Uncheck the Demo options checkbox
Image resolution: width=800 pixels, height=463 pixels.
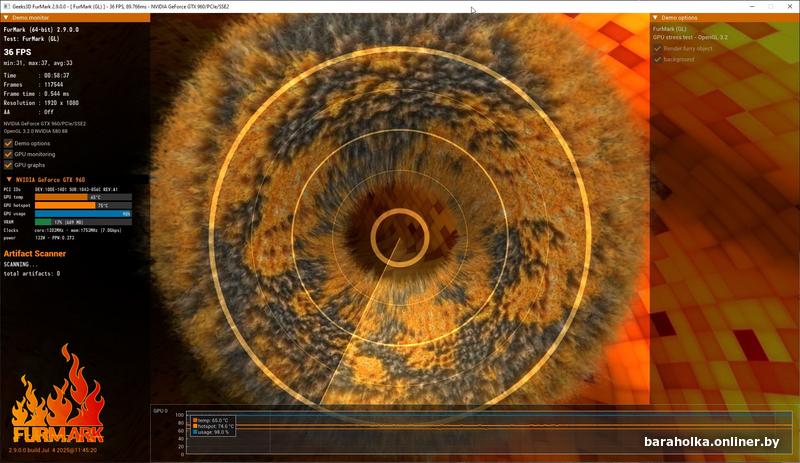point(8,143)
